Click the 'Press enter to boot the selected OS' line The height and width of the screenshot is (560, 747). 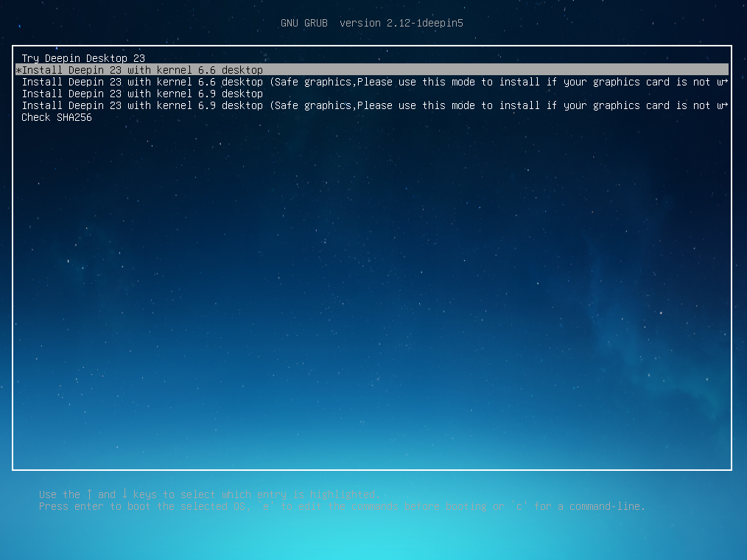tap(342, 506)
